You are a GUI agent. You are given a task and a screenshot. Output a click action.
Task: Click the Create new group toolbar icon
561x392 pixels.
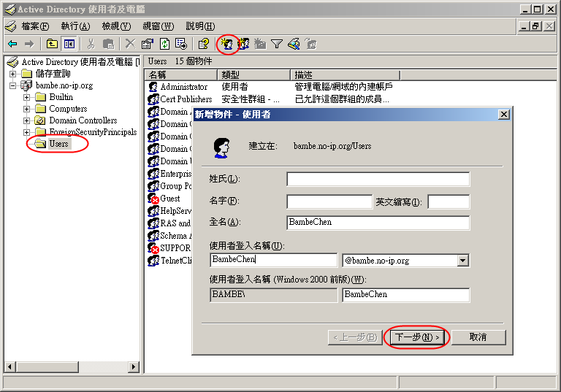(x=244, y=44)
